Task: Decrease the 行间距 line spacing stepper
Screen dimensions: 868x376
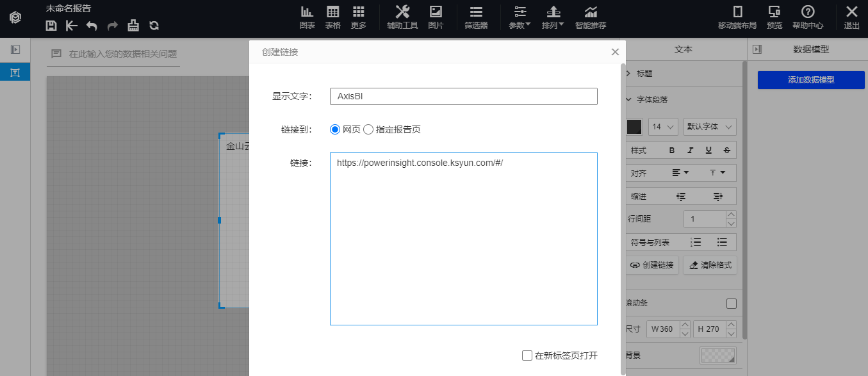Action: pyautogui.click(x=732, y=224)
